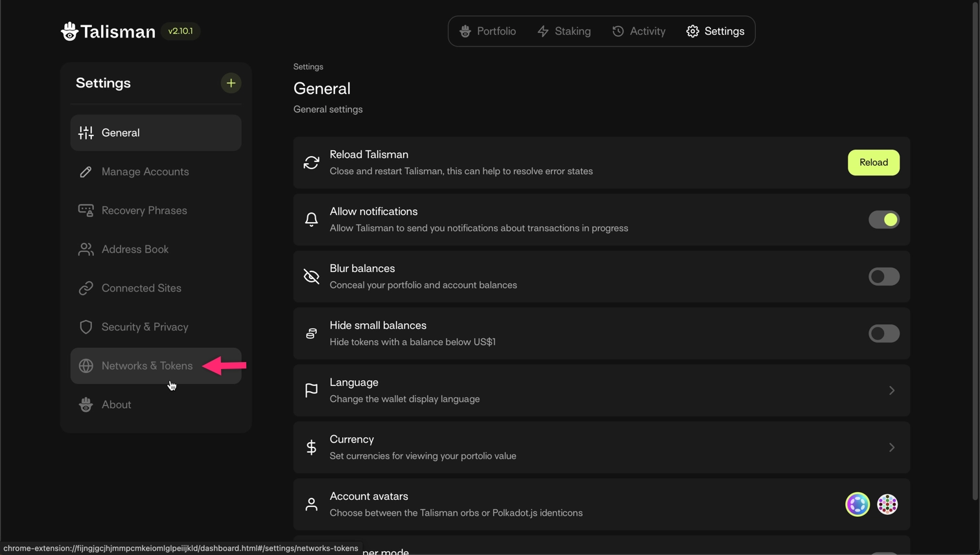Click the Account avatars person icon
The height and width of the screenshot is (555, 980).
point(312,504)
